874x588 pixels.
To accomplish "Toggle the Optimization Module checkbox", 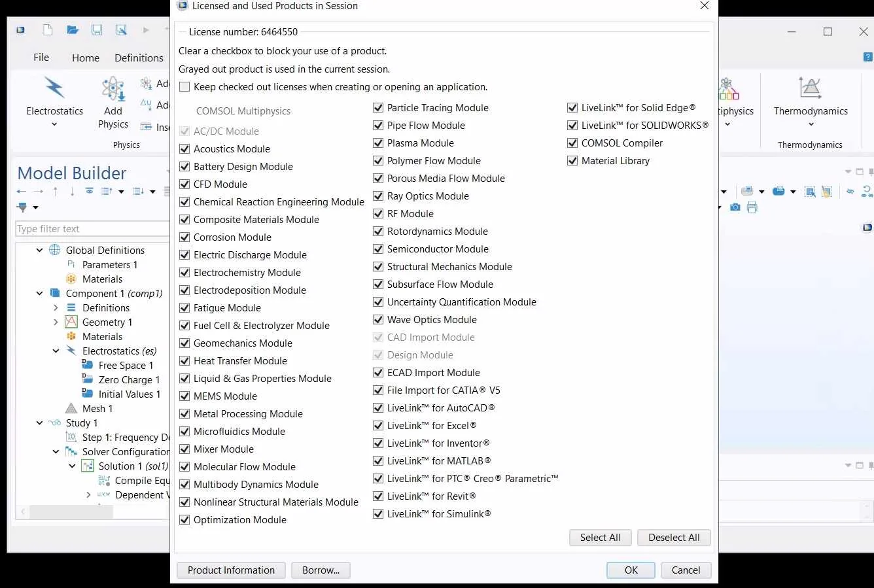I will (x=184, y=520).
